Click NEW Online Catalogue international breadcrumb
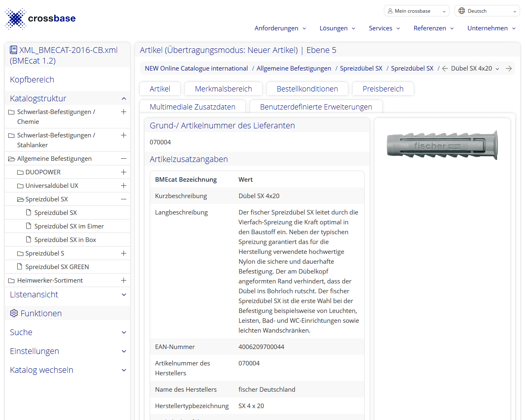The image size is (525, 420). click(x=196, y=68)
